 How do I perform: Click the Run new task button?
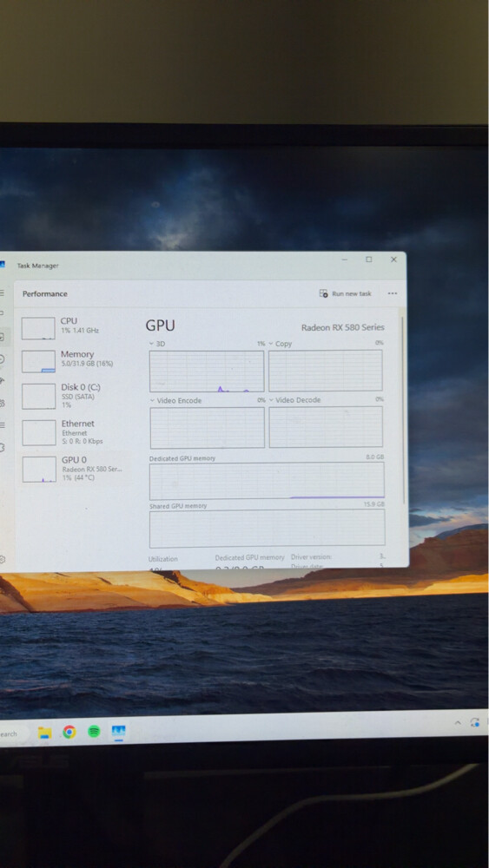click(x=345, y=293)
